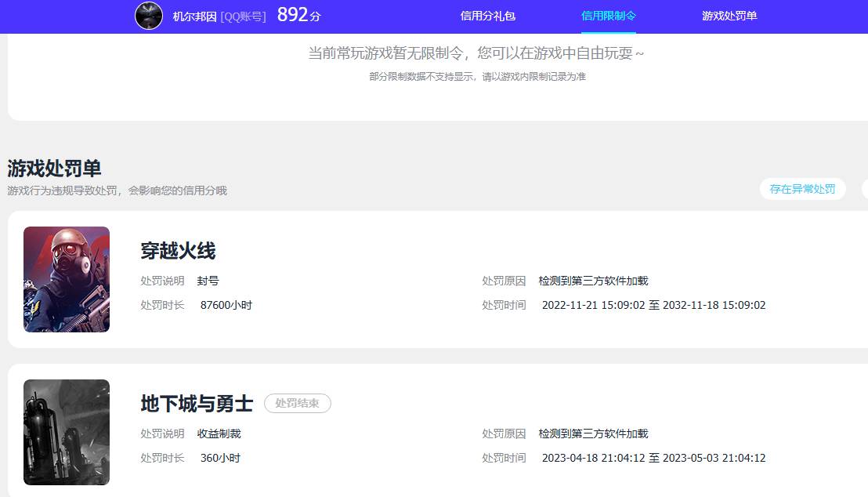Click the 穿越火线 game cover art
Screen dimensions: 868x497
[66, 279]
